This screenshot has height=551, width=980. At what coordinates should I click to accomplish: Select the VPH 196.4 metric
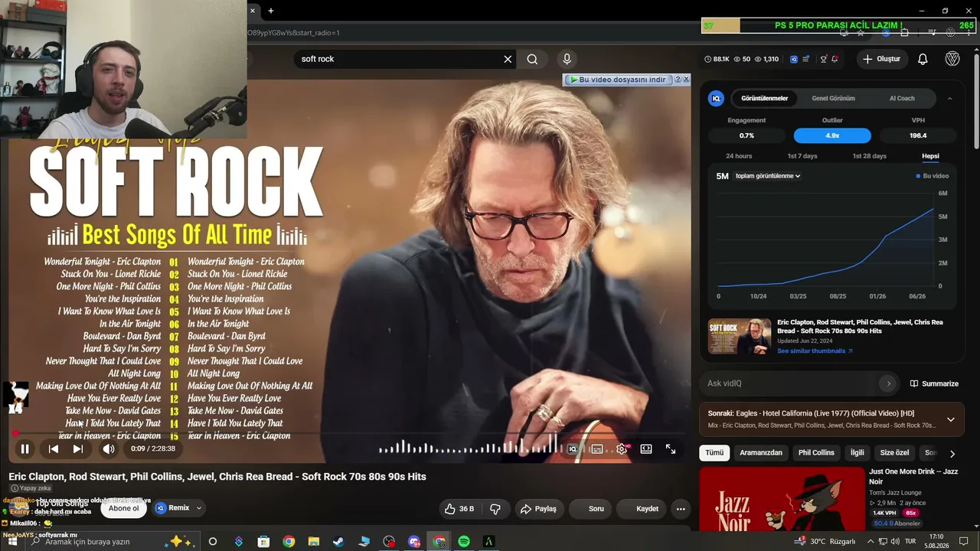(x=918, y=135)
